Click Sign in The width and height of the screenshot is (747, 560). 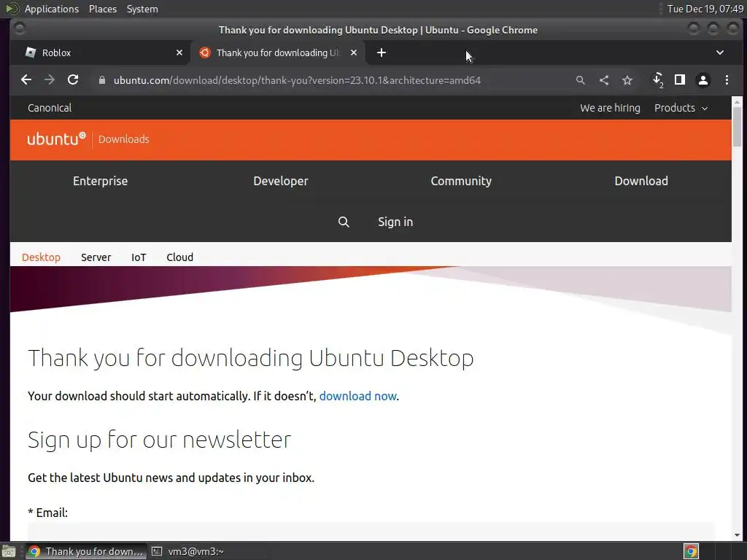395,222
